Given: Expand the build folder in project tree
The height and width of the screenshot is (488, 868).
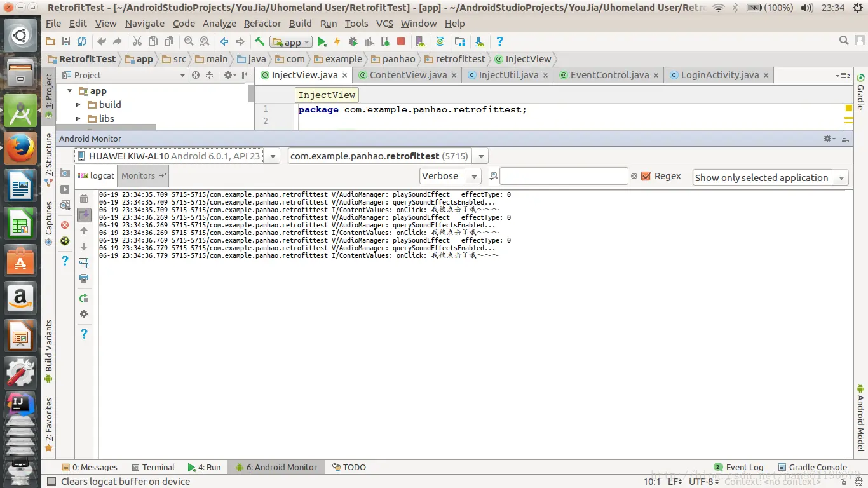Looking at the screenshot, I should 78,105.
